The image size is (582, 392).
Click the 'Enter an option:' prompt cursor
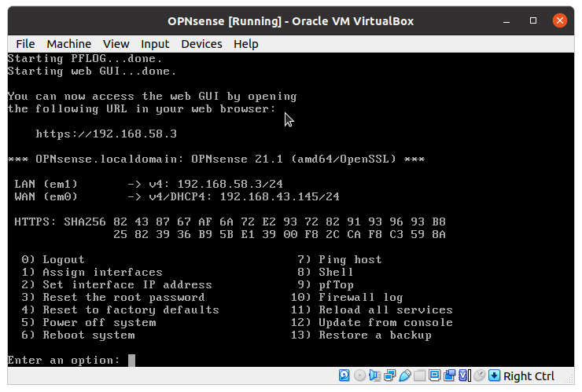click(x=132, y=360)
